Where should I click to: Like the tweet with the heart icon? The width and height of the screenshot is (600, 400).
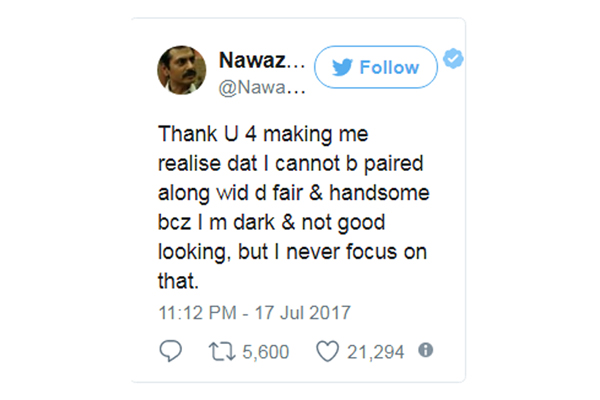[x=328, y=351]
